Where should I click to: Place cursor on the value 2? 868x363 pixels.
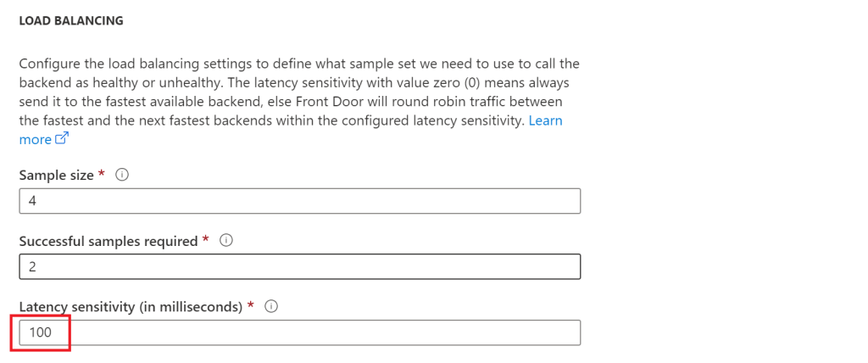click(x=32, y=267)
